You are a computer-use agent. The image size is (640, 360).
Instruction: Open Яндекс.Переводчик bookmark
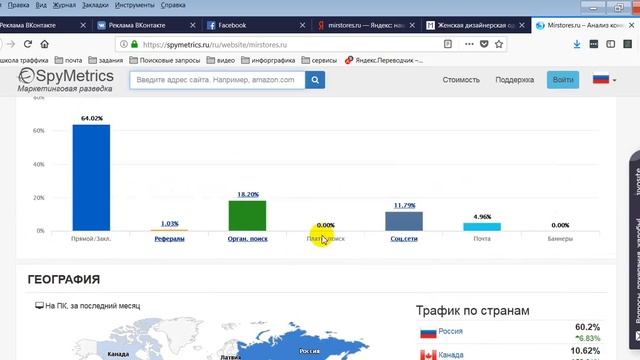[x=384, y=60]
